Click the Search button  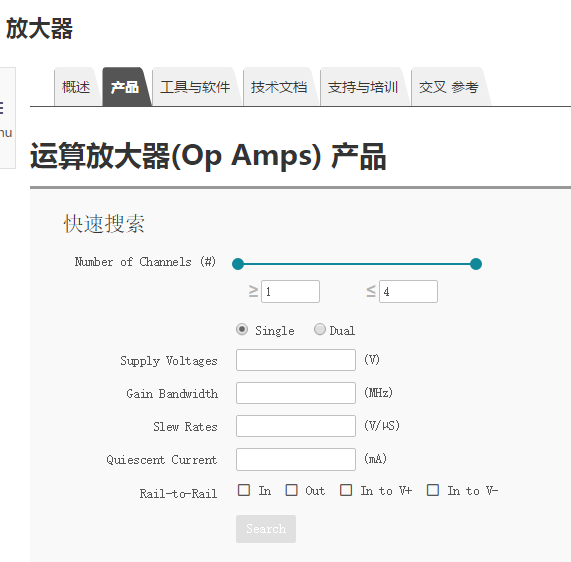pyautogui.click(x=266, y=529)
